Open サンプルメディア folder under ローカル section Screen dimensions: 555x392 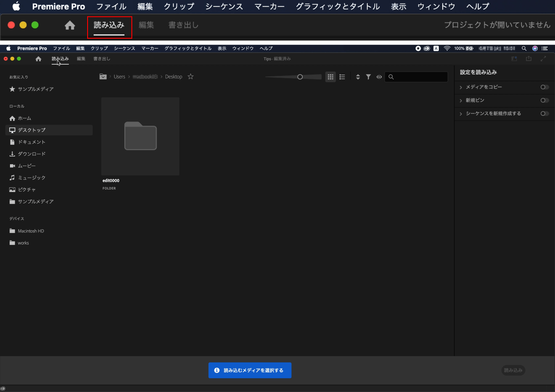pos(31,202)
